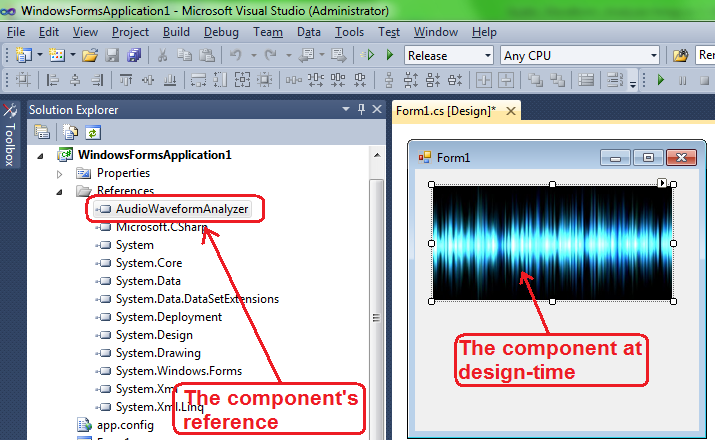This screenshot has height=440, width=715.
Task: Pin the Solution Explorer panel with pushpin
Action: (361, 109)
